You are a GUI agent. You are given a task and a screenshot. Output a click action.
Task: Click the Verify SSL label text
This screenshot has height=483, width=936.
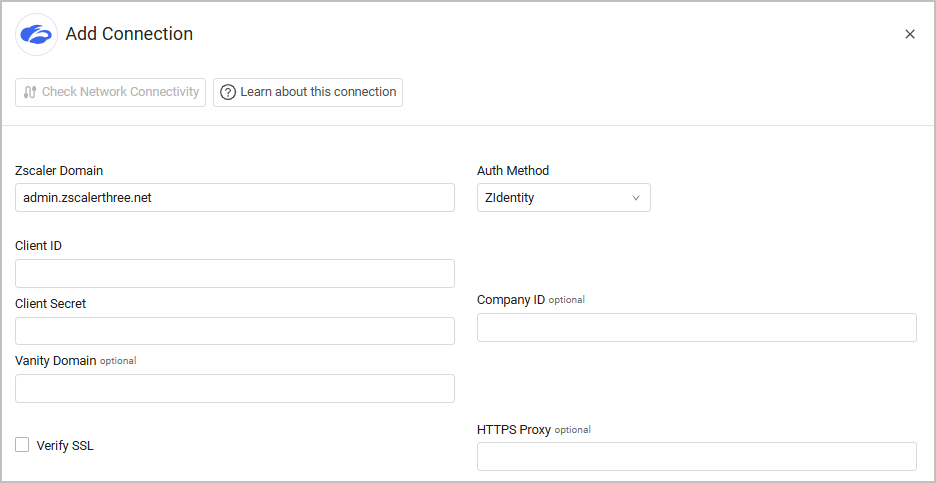[65, 446]
